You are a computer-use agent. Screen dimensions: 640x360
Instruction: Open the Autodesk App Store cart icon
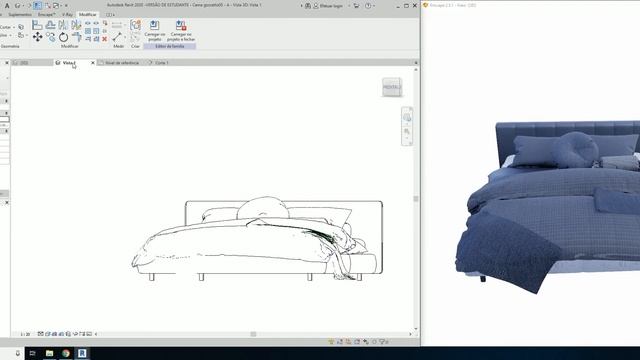(x=356, y=6)
